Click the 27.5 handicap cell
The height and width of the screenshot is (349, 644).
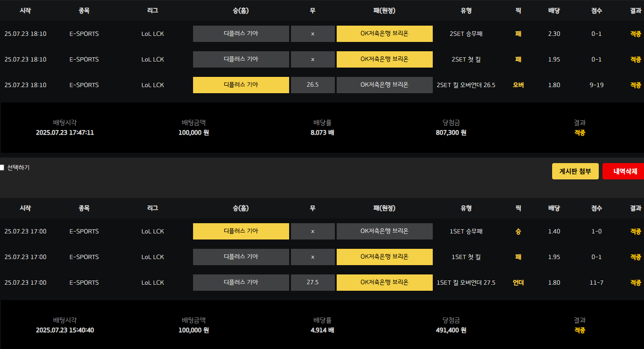coord(312,282)
